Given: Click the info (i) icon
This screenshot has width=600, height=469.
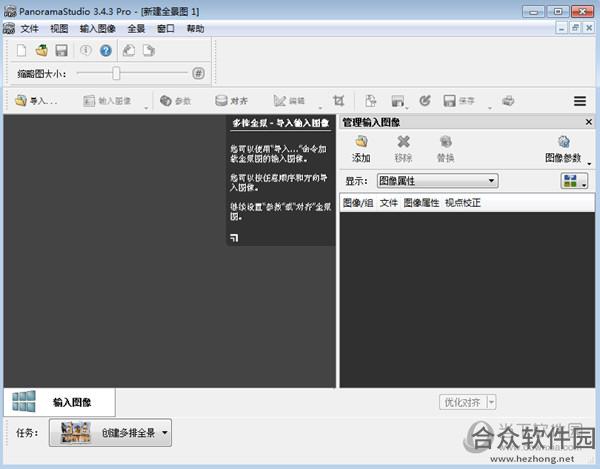Looking at the screenshot, I should point(86,50).
